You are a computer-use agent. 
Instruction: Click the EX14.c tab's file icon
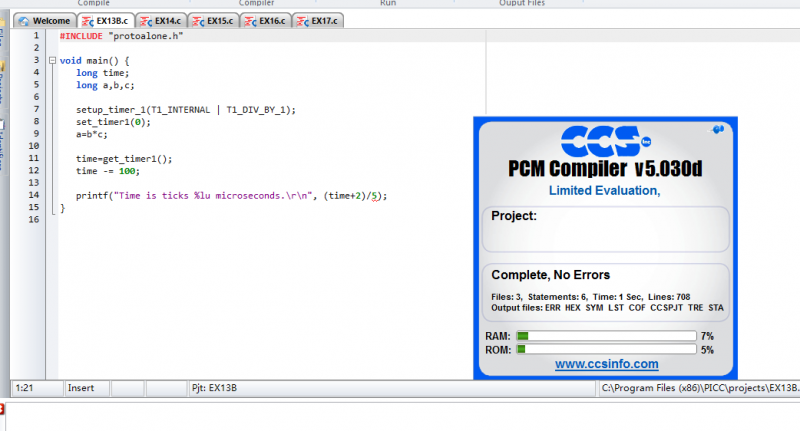tap(146, 21)
